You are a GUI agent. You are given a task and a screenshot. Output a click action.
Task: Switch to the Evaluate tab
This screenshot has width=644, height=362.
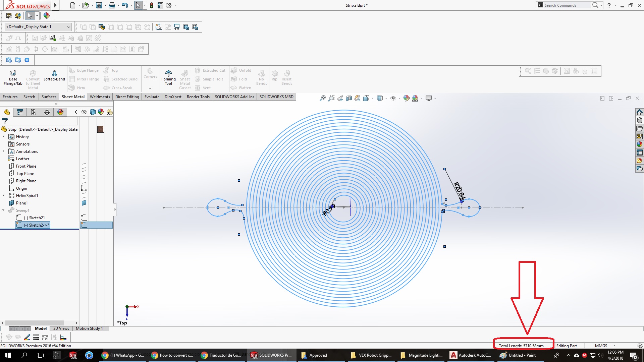(152, 97)
